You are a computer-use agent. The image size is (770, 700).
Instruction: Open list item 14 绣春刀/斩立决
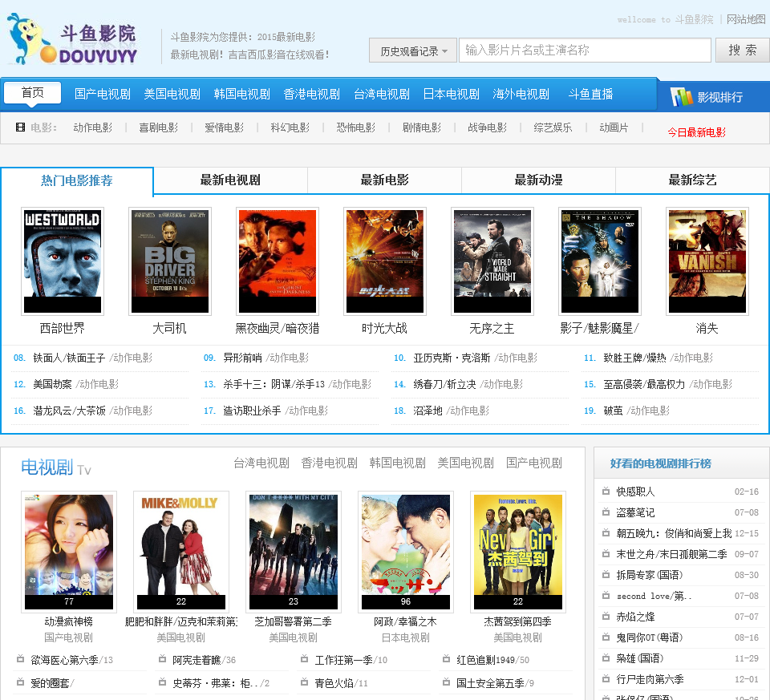tap(444, 384)
